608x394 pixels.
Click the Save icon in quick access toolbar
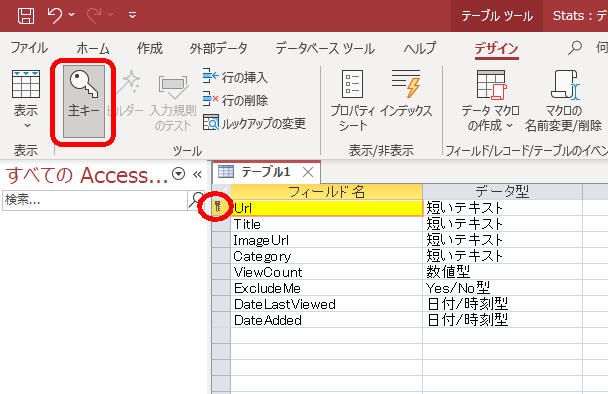pyautogui.click(x=26, y=16)
